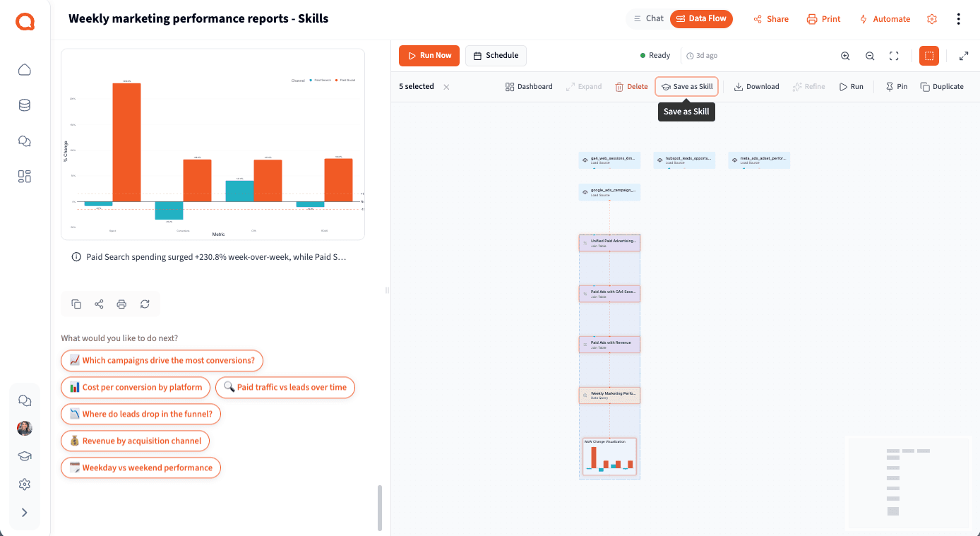Viewport: 980px width, 536px height.
Task: Click the lower chat bubbles icon in the sidebar
Action: coord(25,400)
